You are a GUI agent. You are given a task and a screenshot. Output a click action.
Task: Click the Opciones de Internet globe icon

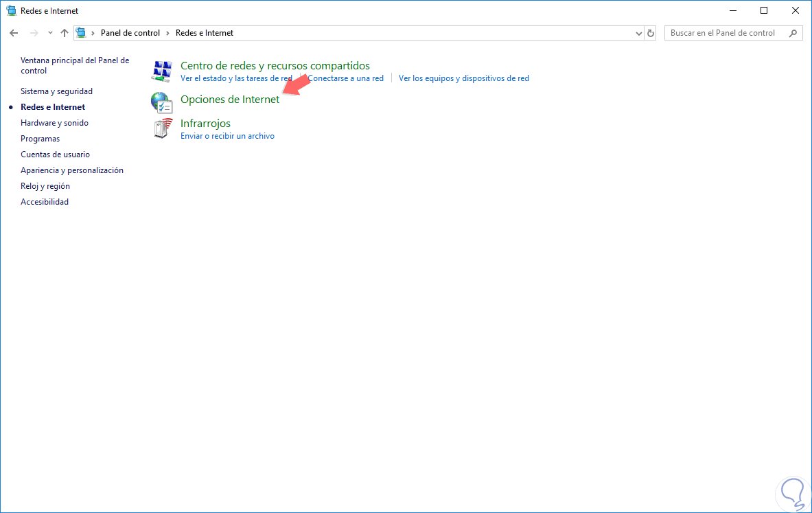[161, 102]
